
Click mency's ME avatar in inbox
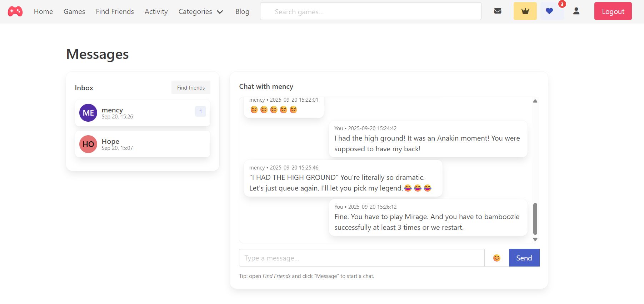coord(88,113)
